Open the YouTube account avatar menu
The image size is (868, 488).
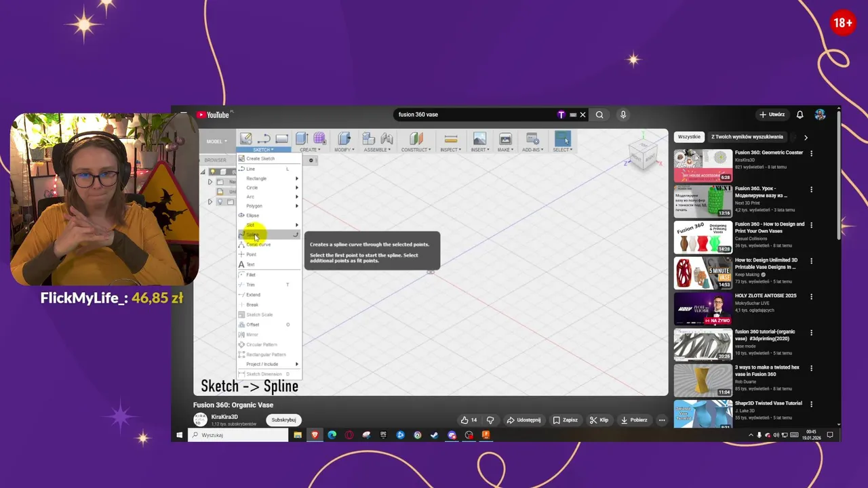(x=820, y=115)
